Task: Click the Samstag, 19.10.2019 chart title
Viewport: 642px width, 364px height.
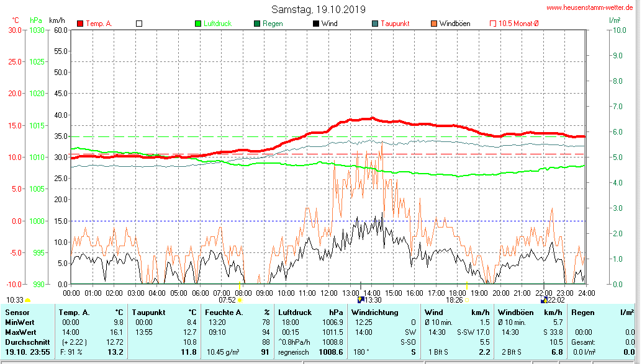Action: coord(318,9)
